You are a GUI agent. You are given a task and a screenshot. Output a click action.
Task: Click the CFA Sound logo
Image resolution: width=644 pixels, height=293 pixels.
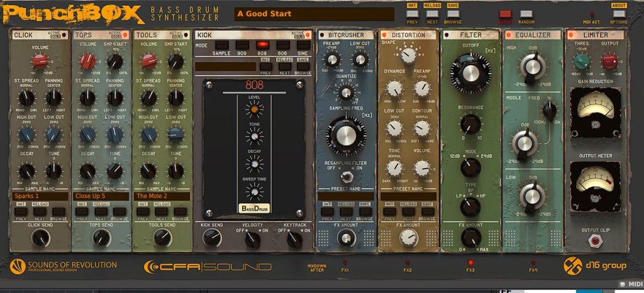pyautogui.click(x=208, y=267)
